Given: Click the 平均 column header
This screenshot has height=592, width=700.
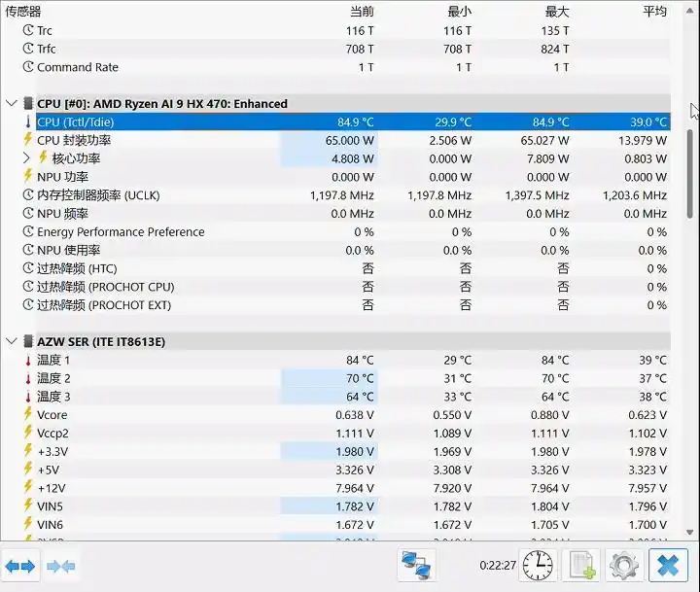Looking at the screenshot, I should pos(654,11).
